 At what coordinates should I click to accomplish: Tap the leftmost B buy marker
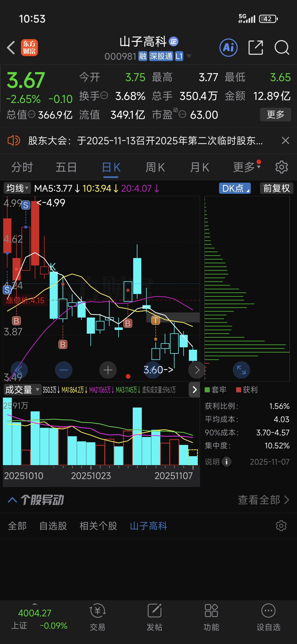16,321
